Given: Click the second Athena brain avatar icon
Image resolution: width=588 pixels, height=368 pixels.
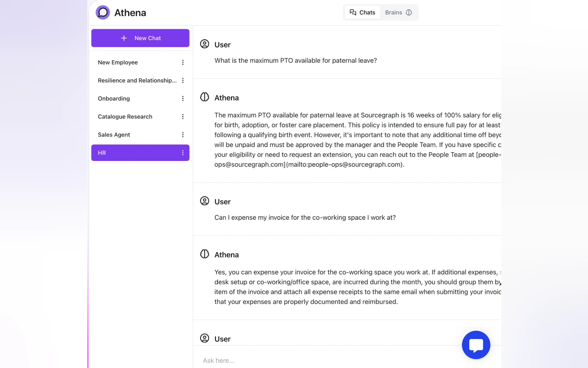Looking at the screenshot, I should 204,254.
